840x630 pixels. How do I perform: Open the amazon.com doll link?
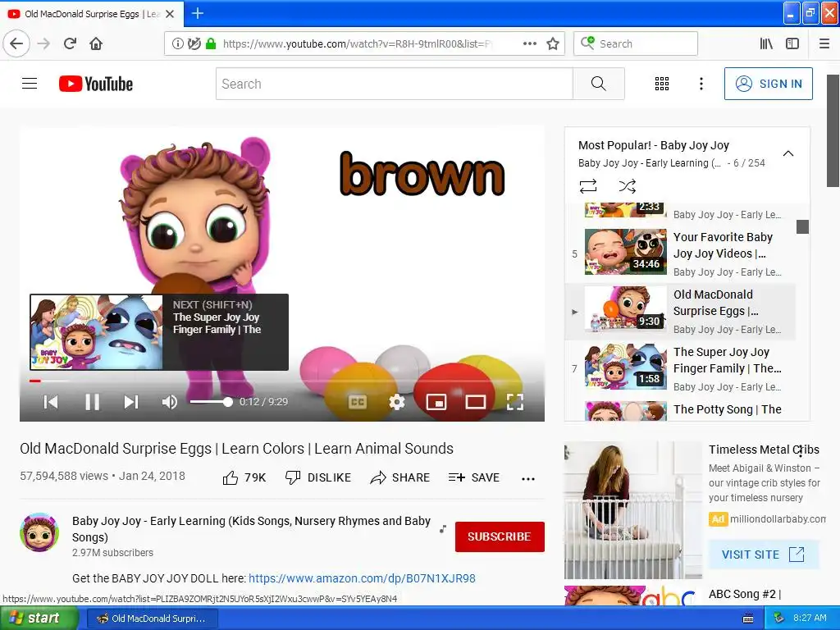(x=362, y=578)
